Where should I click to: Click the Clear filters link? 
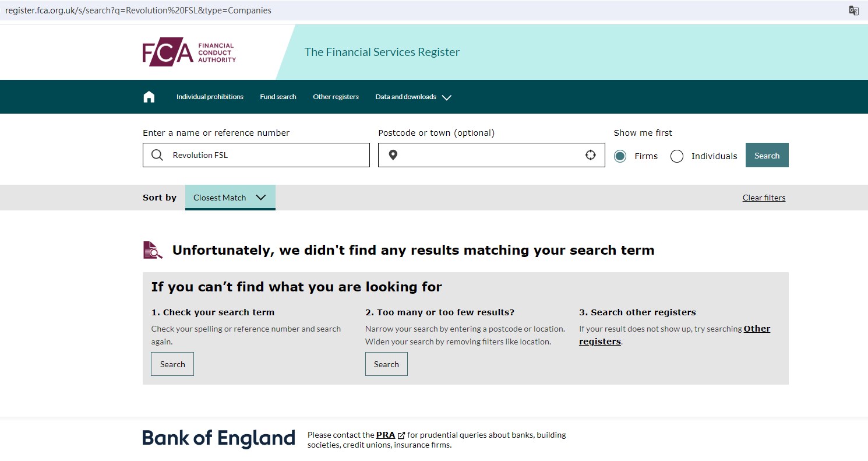pyautogui.click(x=764, y=198)
